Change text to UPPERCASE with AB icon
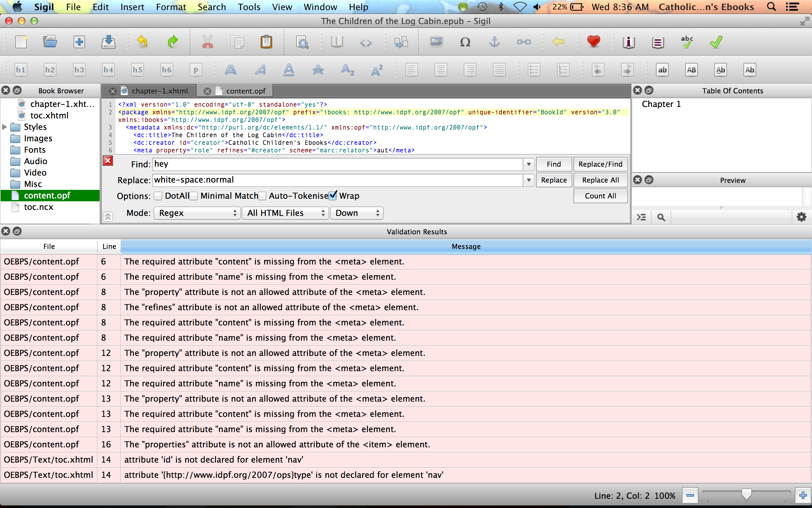The image size is (812, 508). (x=691, y=70)
